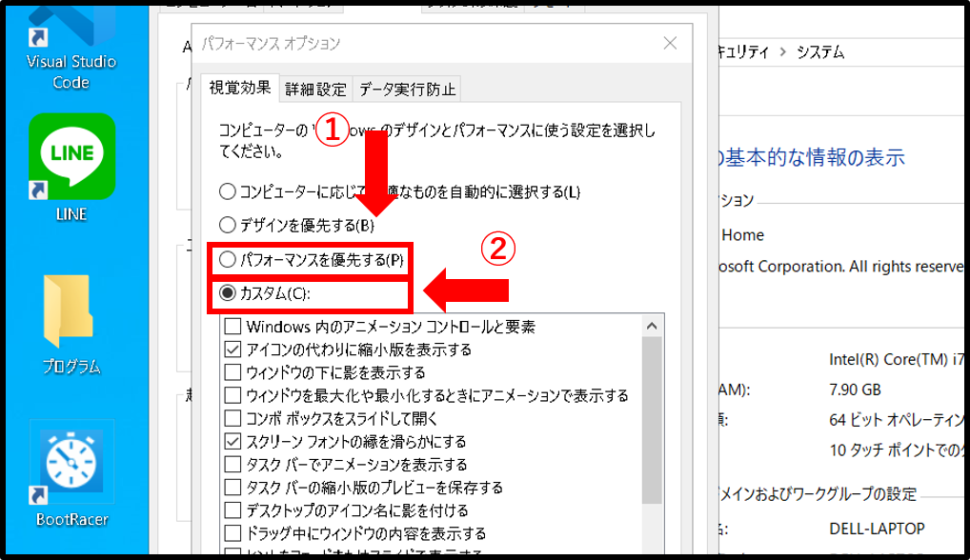The image size is (970, 560).
Task: Launch the LINE desktop icon
Action: tap(71, 167)
